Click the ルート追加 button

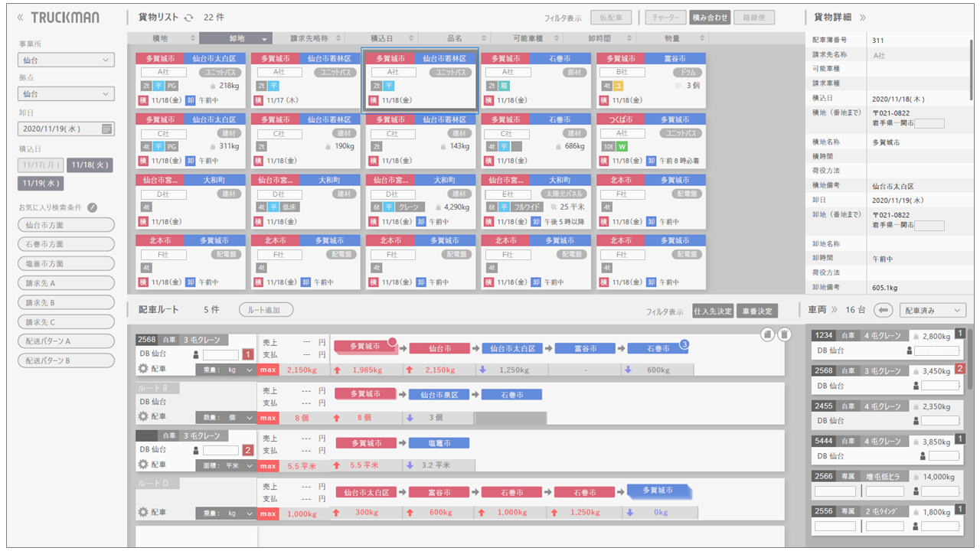coord(266,310)
